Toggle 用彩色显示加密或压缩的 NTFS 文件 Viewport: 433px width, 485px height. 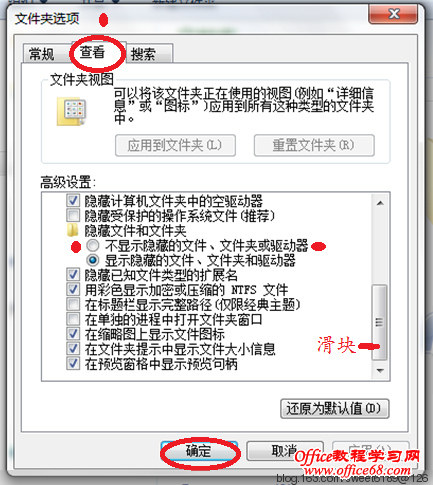tap(73, 289)
